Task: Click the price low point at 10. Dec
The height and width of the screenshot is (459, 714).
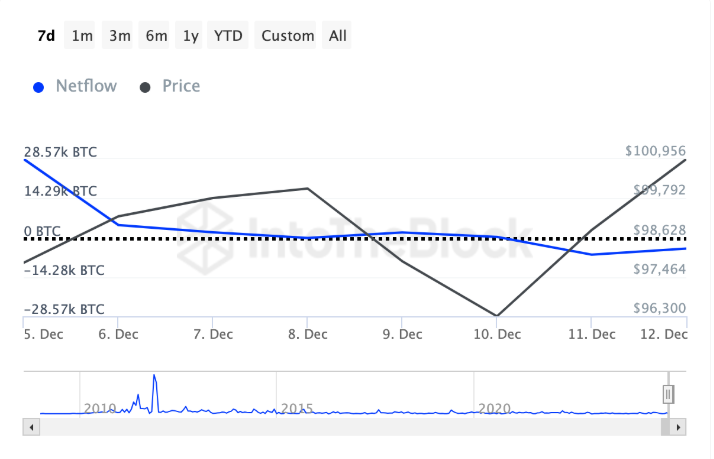Action: (497, 315)
